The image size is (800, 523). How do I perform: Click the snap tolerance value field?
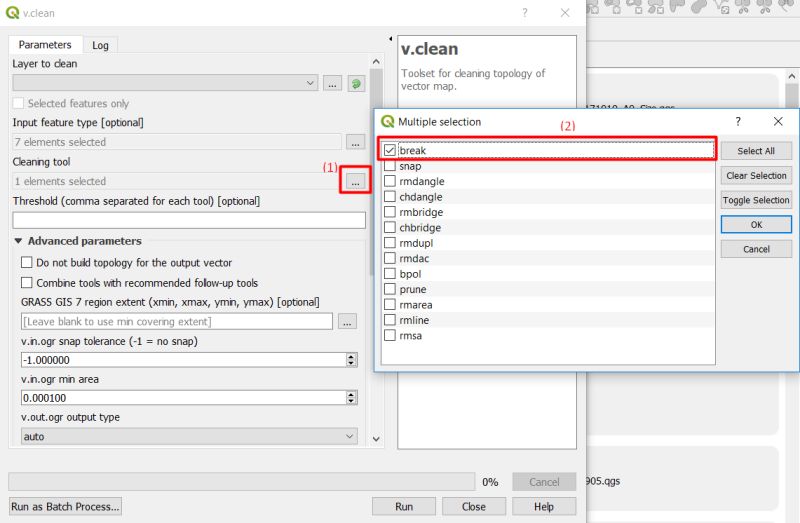point(184,360)
